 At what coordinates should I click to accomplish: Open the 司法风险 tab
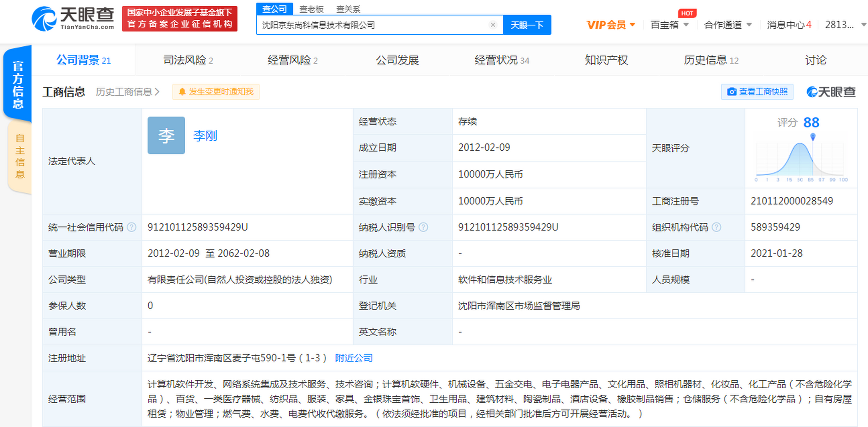tap(188, 60)
